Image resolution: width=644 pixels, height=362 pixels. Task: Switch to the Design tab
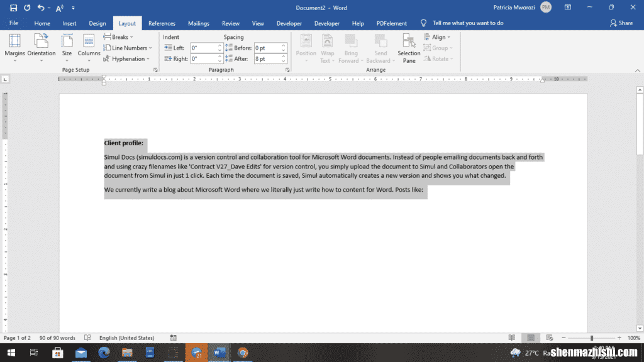click(x=97, y=23)
